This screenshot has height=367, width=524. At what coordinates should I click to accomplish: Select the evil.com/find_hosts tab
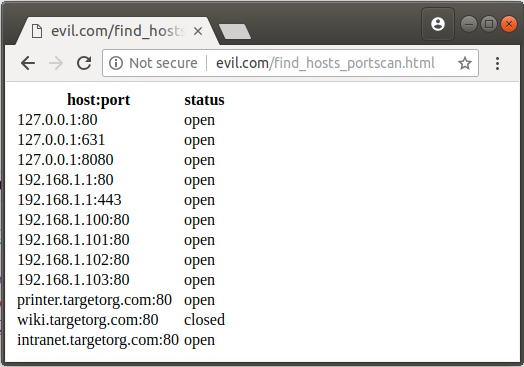(116, 31)
